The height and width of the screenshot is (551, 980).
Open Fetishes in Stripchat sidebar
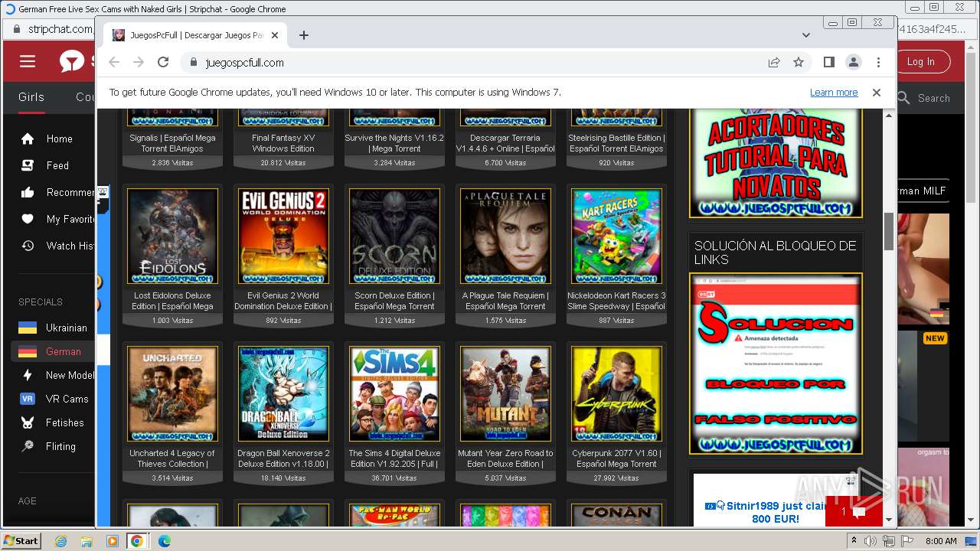tap(53, 422)
